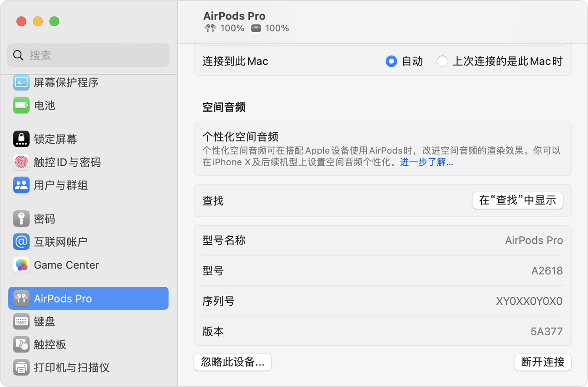Click the AirPods earbuds battery icon in header
This screenshot has height=387, width=588.
click(x=210, y=28)
